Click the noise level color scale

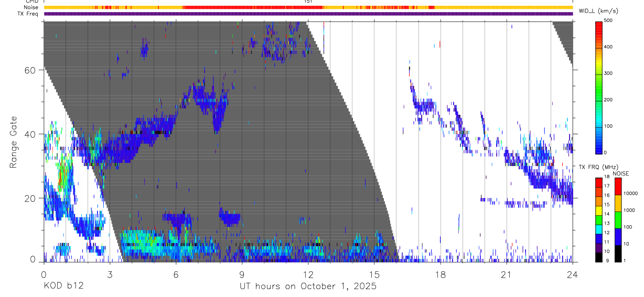(618, 220)
